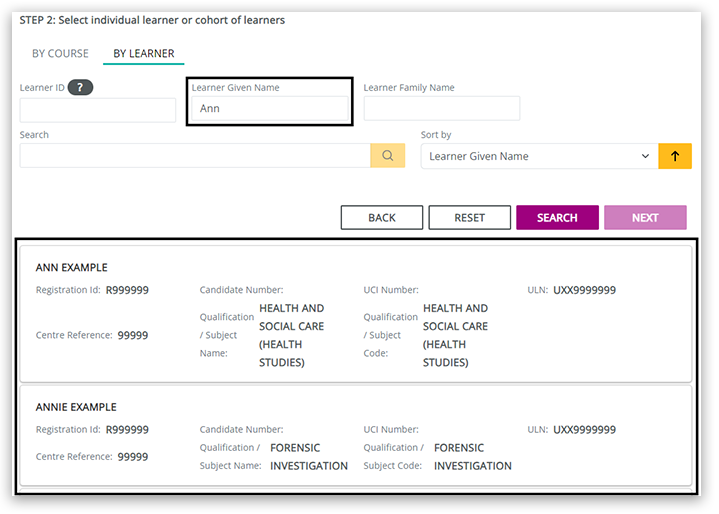The image size is (719, 514).
Task: Switch to the BY COURSE tab
Action: click(x=60, y=53)
